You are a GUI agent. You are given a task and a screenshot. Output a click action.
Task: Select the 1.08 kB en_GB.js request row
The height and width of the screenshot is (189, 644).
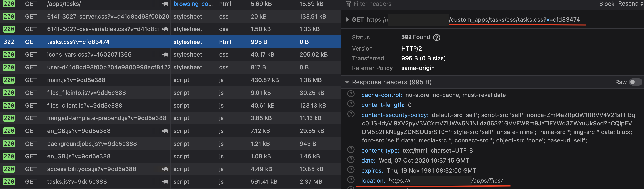[170, 156]
